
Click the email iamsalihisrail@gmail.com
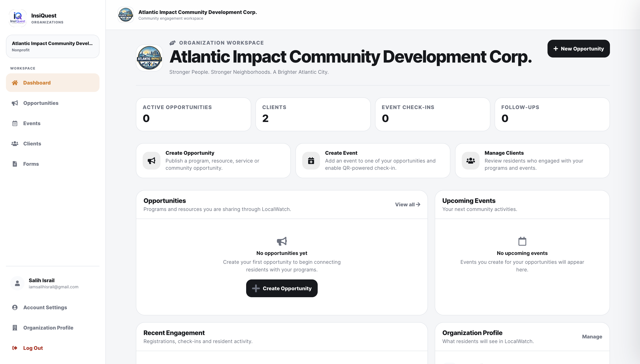point(54,287)
